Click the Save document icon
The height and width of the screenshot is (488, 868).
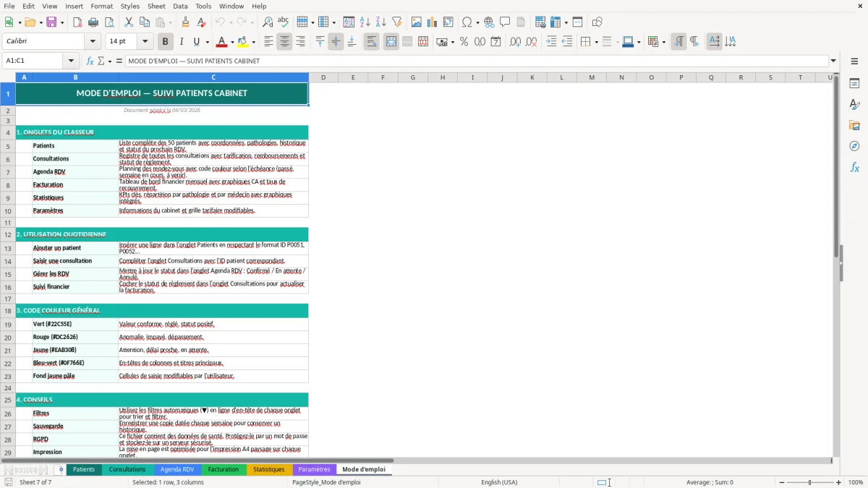point(51,22)
